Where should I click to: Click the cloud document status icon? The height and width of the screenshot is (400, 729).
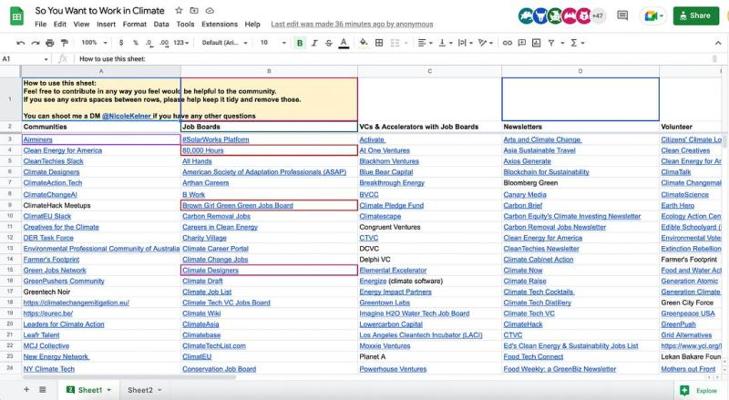pyautogui.click(x=210, y=10)
